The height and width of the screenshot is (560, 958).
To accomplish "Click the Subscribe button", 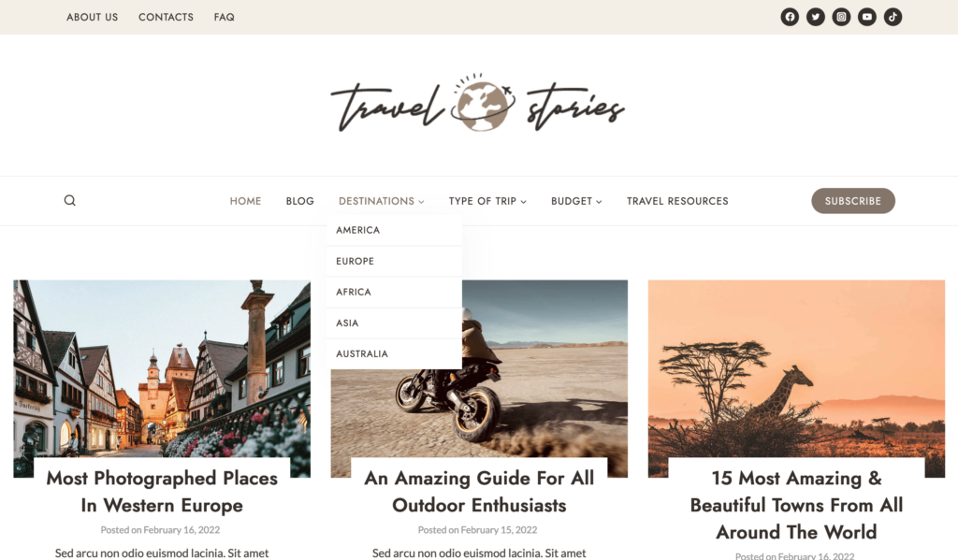I will (x=853, y=201).
